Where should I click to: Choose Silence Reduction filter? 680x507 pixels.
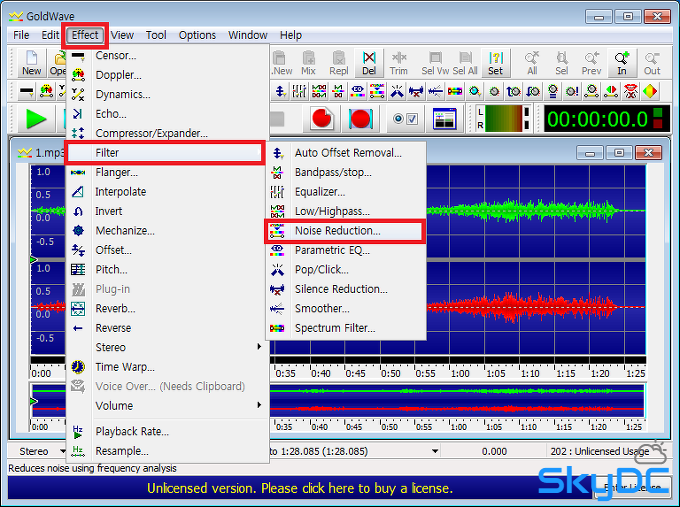coord(346,289)
